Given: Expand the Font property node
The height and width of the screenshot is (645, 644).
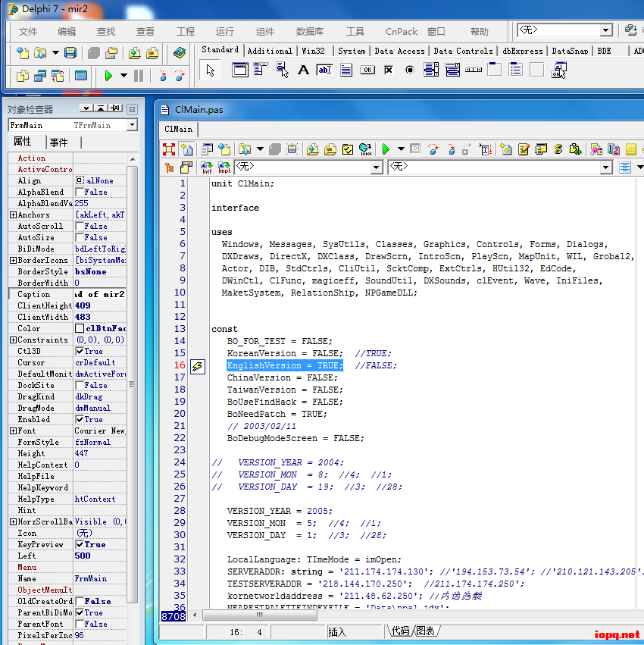Looking at the screenshot, I should (13, 431).
